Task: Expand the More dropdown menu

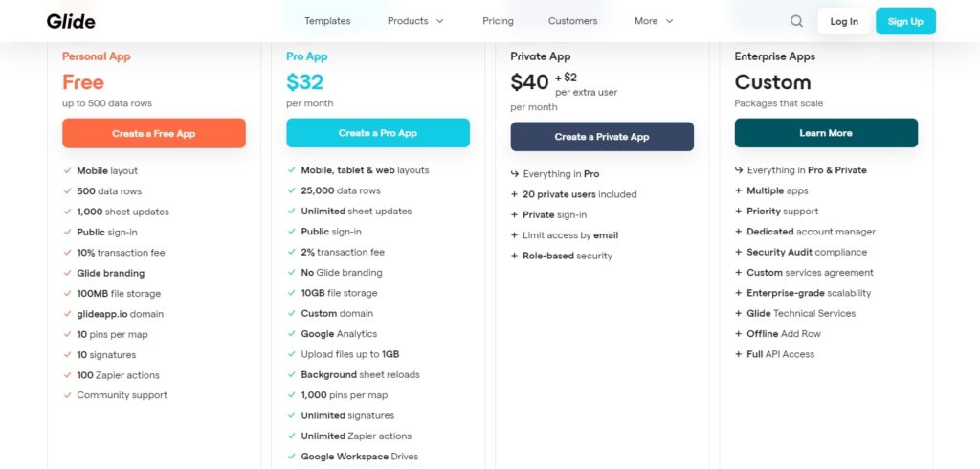Action: point(654,21)
